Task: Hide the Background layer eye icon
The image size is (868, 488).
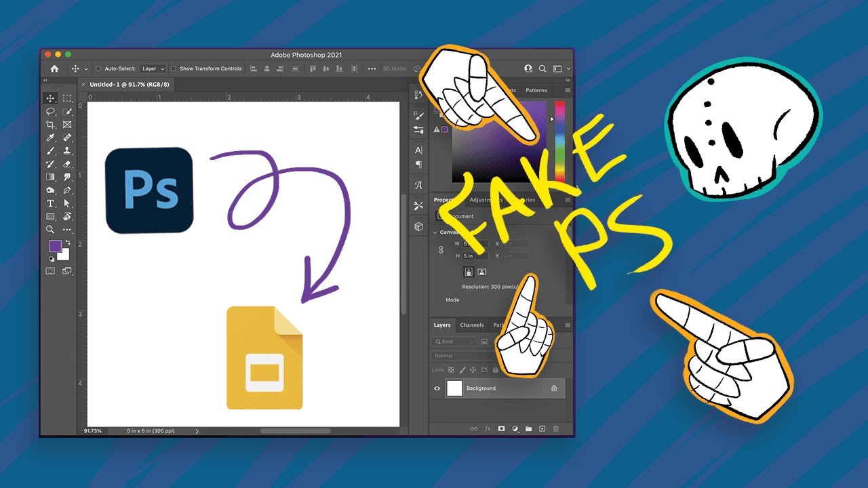Action: [437, 388]
